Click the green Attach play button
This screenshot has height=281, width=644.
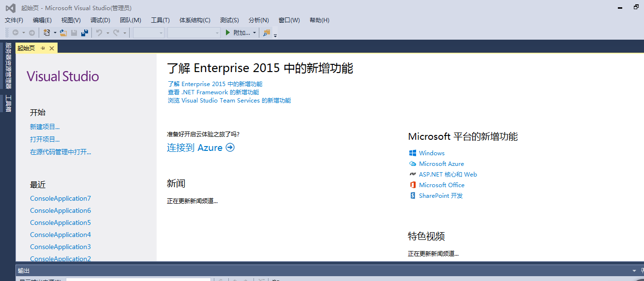click(x=228, y=33)
